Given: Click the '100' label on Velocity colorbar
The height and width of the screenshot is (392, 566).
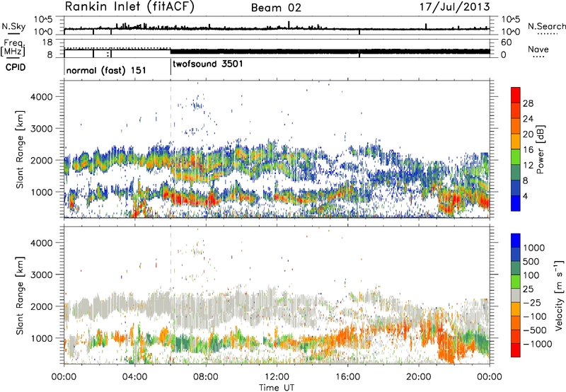Looking at the screenshot, I should point(531,275).
